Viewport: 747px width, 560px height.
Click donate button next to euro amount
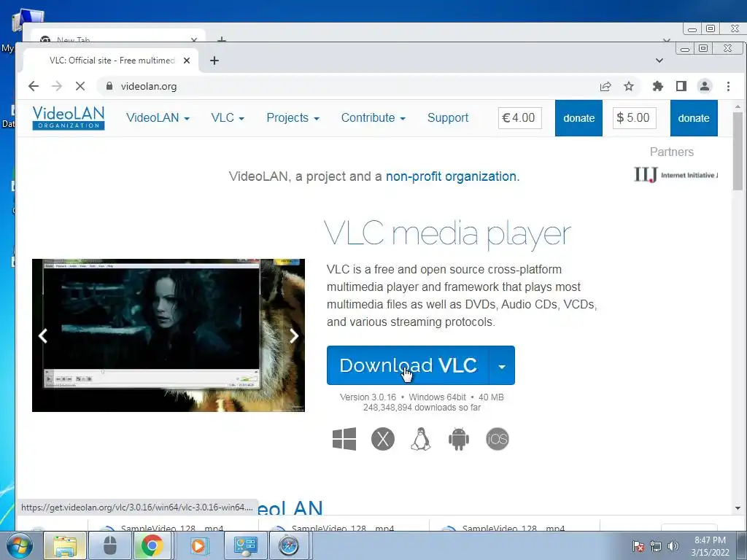(x=578, y=118)
